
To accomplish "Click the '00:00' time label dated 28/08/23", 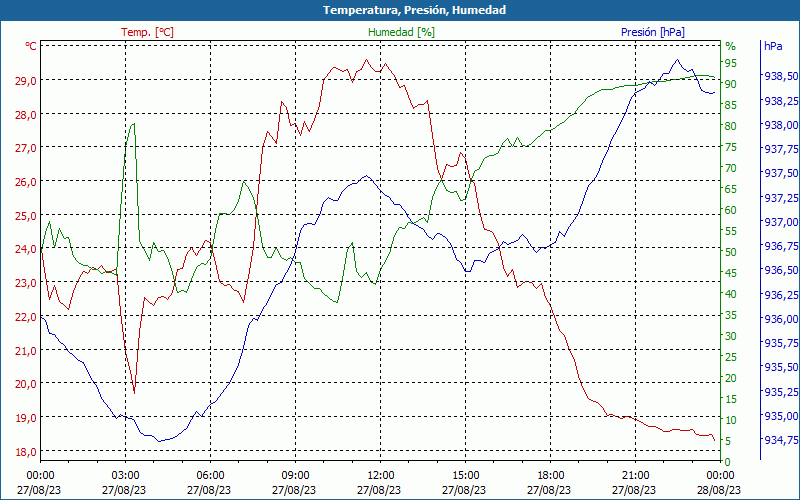I will pyautogui.click(x=720, y=476).
